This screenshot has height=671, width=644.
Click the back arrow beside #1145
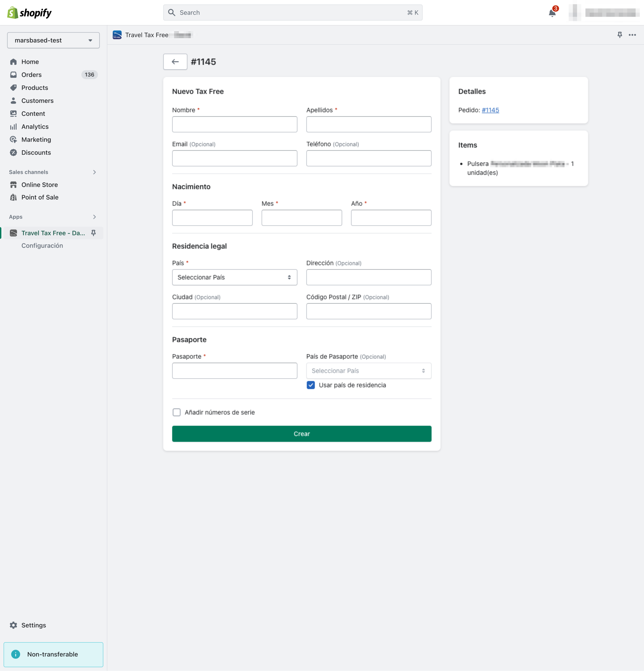pos(175,62)
